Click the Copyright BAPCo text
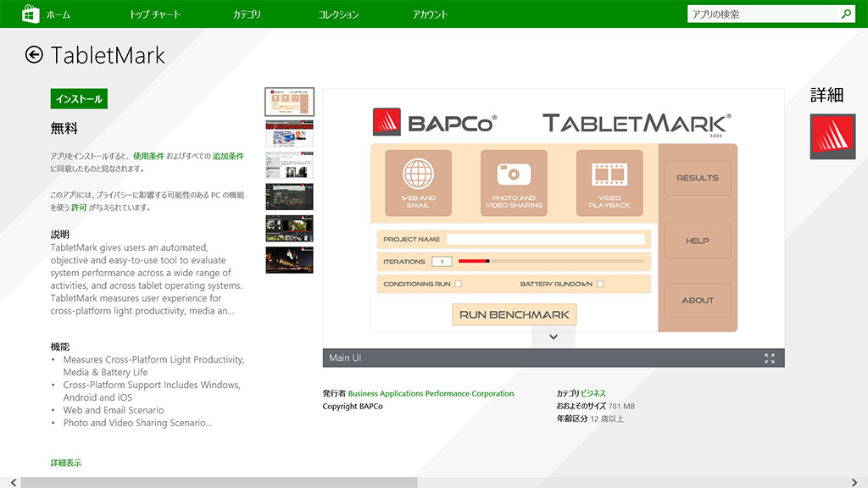 point(353,406)
